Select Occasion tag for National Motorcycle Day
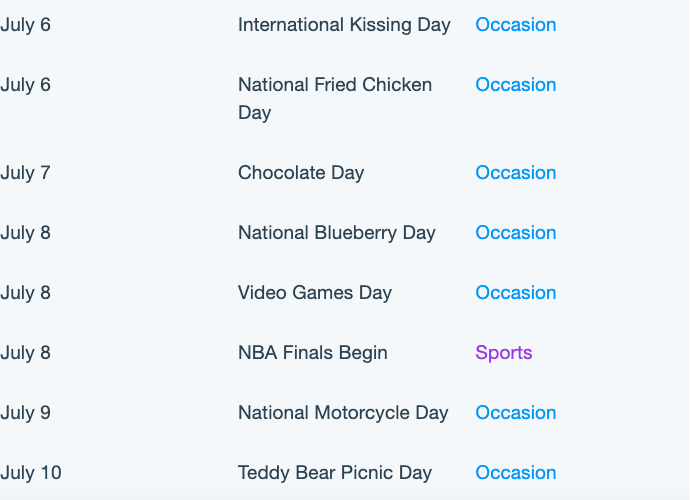The height and width of the screenshot is (500, 690). click(515, 413)
